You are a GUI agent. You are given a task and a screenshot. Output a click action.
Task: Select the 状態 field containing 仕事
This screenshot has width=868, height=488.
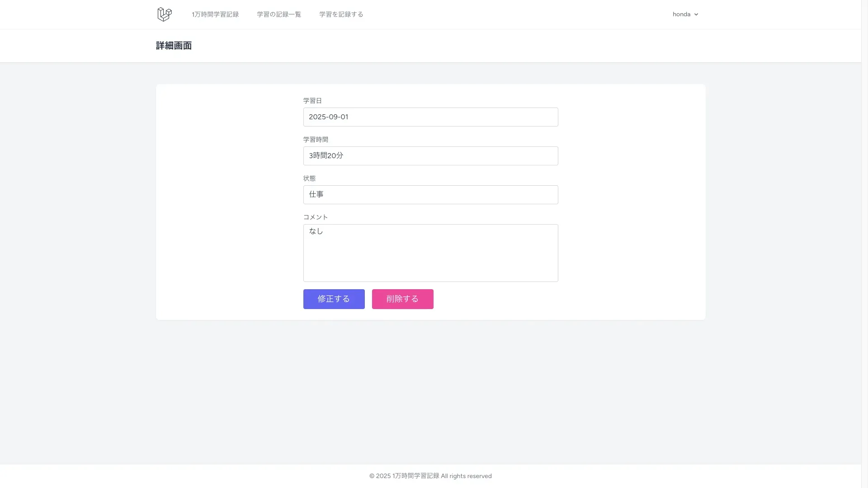coord(430,195)
